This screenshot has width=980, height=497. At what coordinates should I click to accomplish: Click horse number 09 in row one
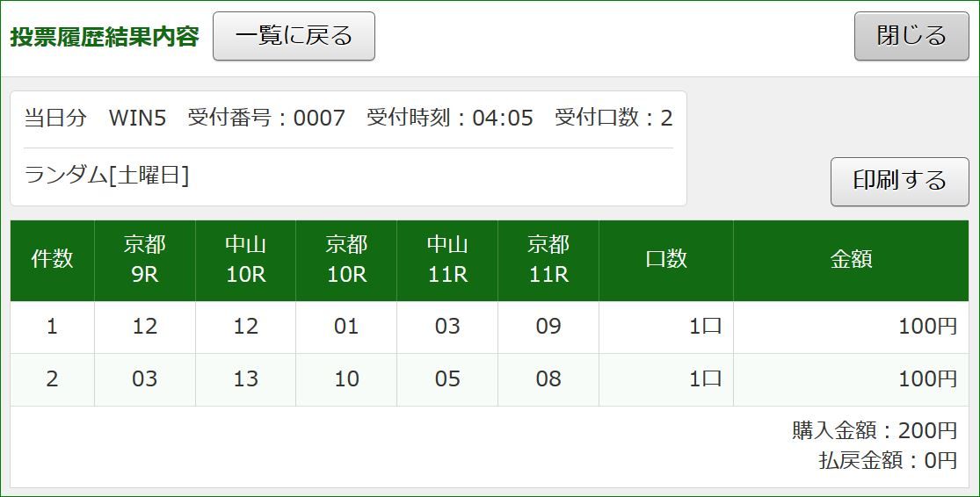coord(548,327)
